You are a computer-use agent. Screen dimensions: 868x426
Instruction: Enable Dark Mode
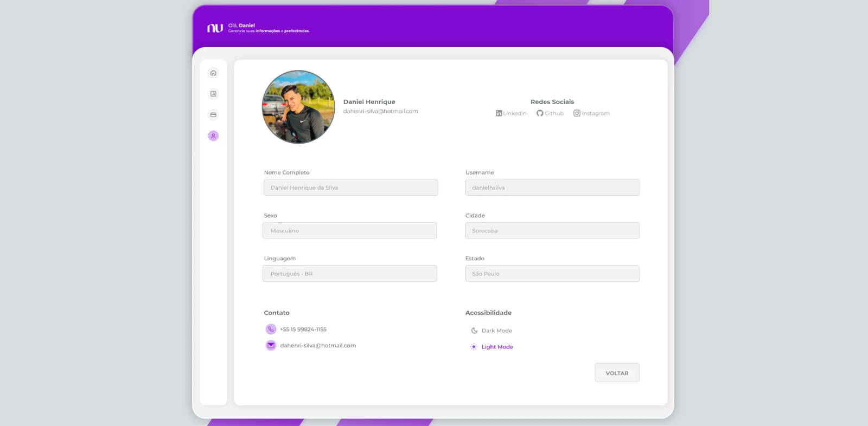pos(492,331)
